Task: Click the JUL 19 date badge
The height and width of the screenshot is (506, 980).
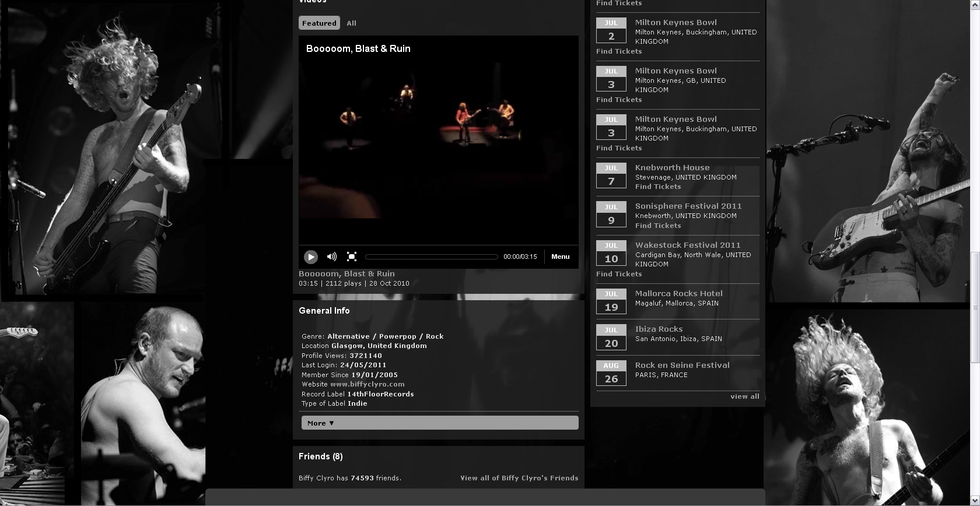Action: (611, 301)
